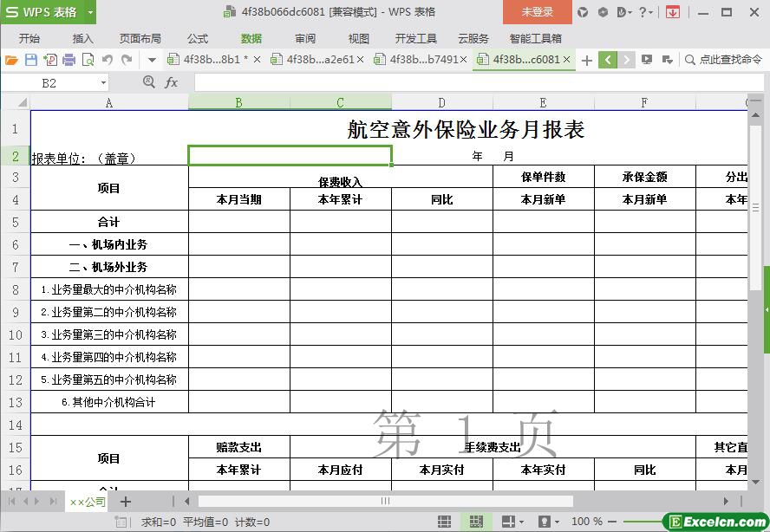
Task: Click the Undo arrow icon
Action: point(107,60)
